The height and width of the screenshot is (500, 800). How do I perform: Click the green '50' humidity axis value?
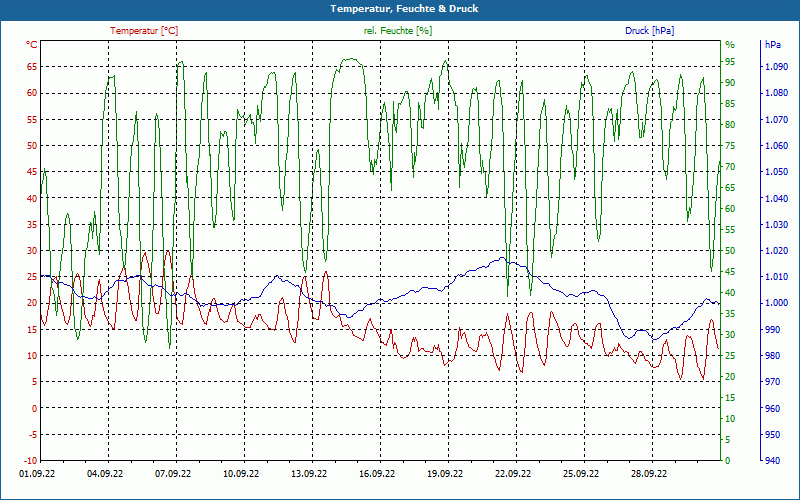731,251
